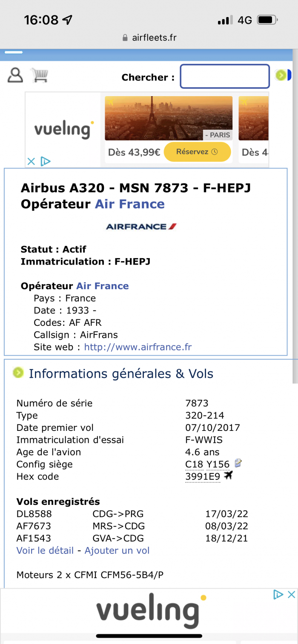Open the Opérateur Air France link
This screenshot has height=644, width=298.
pos(102,286)
